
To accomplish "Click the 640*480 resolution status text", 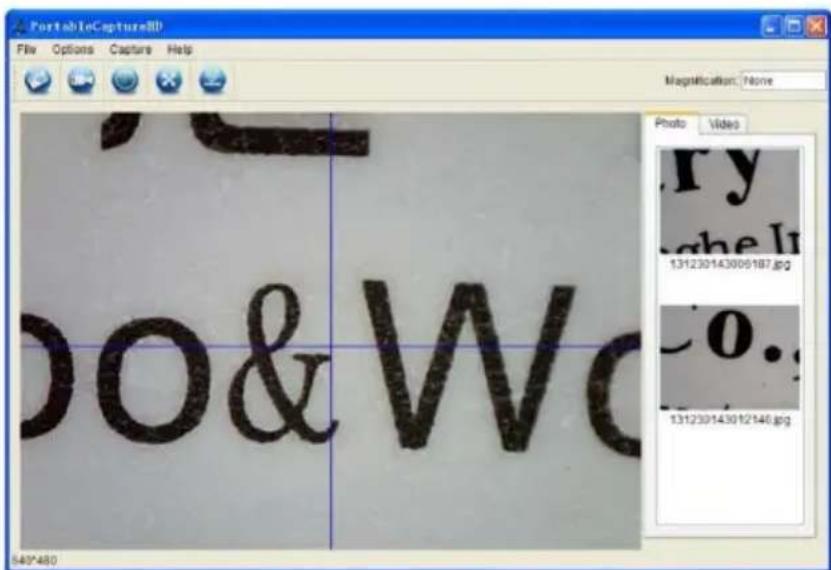I will 34,560.
